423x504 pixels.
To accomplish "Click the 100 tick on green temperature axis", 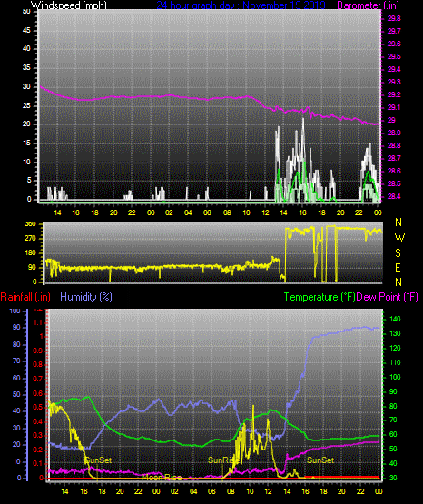I will tap(395, 377).
